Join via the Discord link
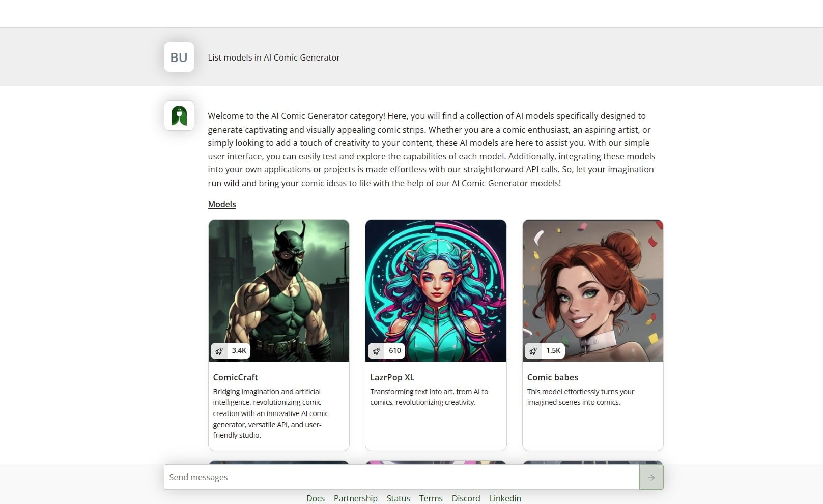Screen dimensions: 823x504 click(466, 498)
